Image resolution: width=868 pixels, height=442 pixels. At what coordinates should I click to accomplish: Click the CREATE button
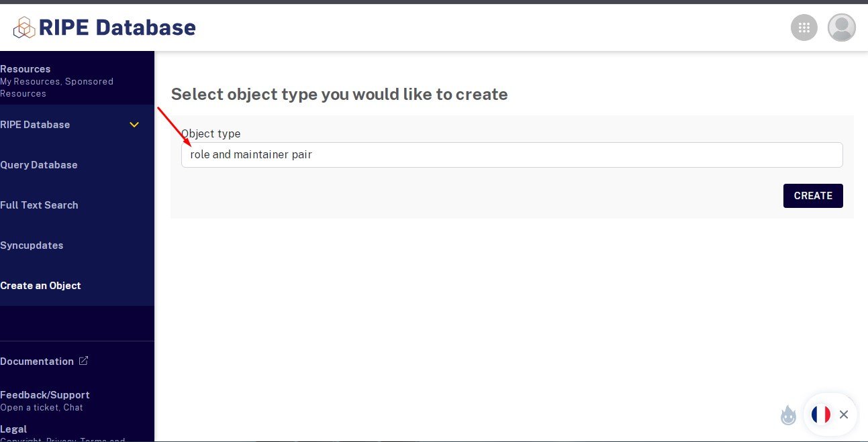point(813,196)
